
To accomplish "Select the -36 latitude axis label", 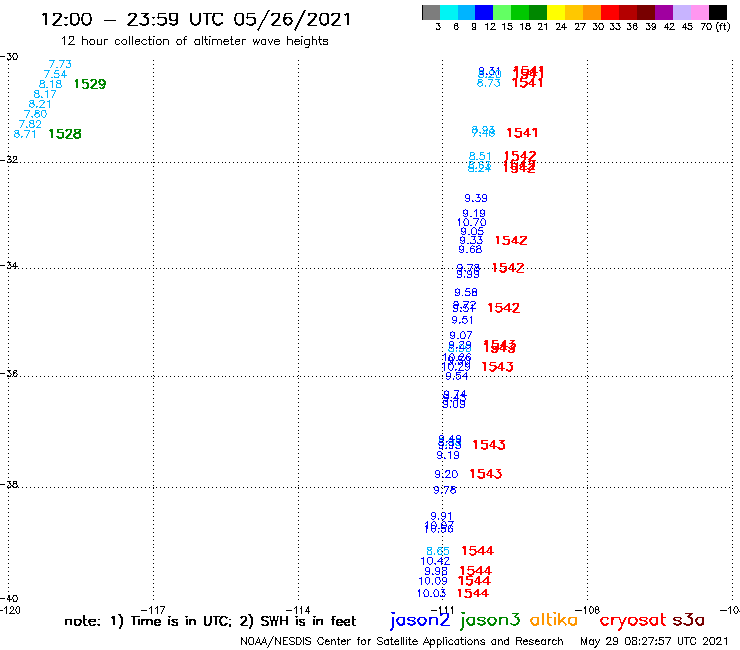I will pyautogui.click(x=9, y=373).
